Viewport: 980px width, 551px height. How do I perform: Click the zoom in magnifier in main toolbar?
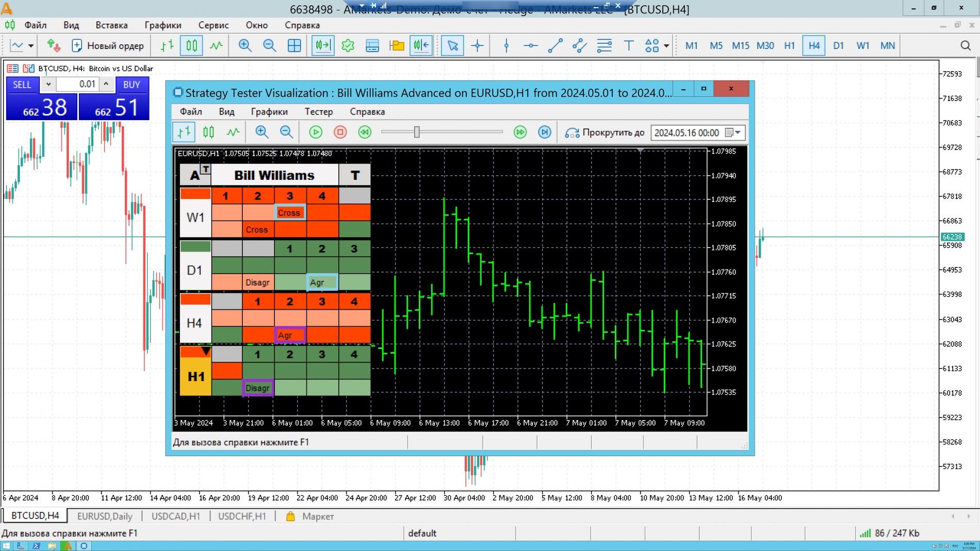244,45
